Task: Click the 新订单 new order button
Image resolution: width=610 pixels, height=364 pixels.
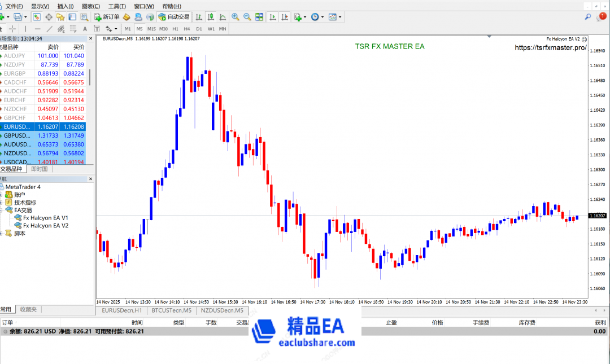Action: click(x=106, y=17)
